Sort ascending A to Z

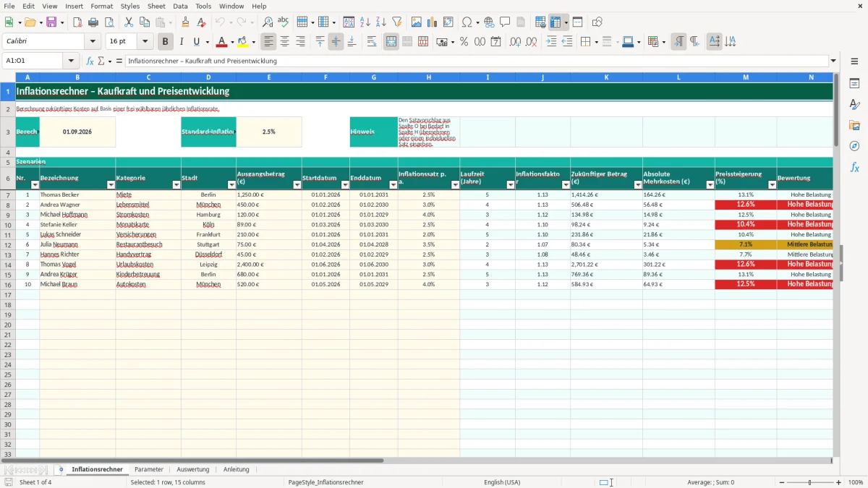pyautogui.click(x=365, y=22)
